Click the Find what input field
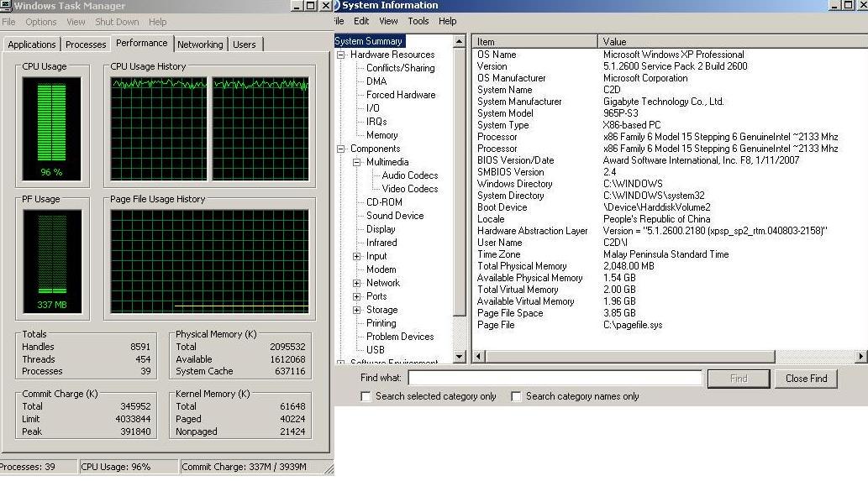This screenshot has height=481, width=868. click(x=555, y=378)
